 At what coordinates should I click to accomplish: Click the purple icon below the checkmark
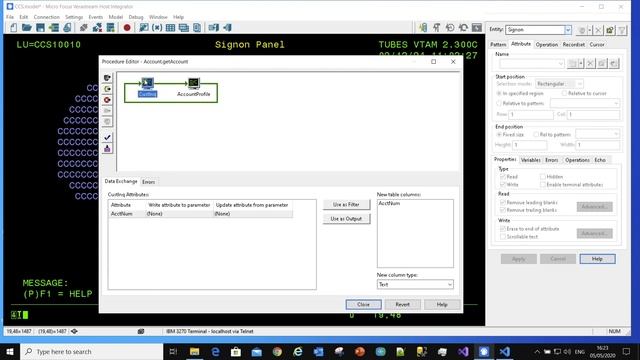(107, 149)
